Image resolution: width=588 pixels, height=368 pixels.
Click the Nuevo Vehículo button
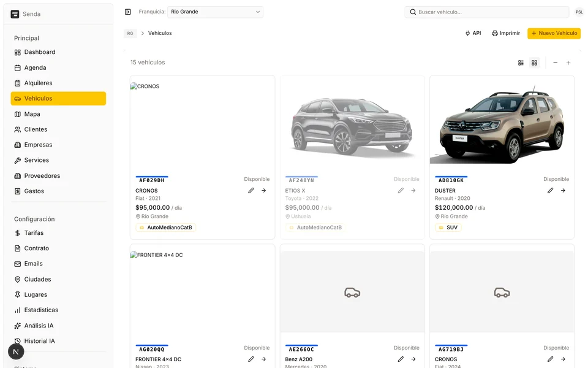[x=554, y=33]
